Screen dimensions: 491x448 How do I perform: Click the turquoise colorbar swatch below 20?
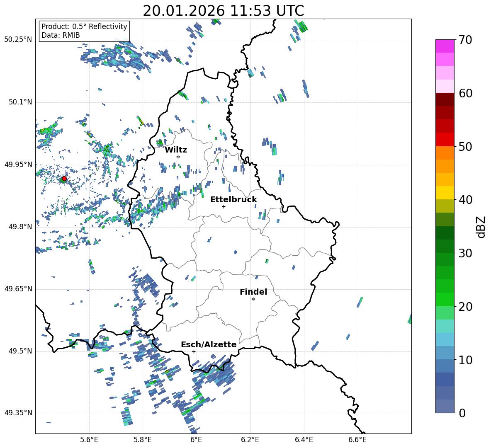click(x=445, y=326)
